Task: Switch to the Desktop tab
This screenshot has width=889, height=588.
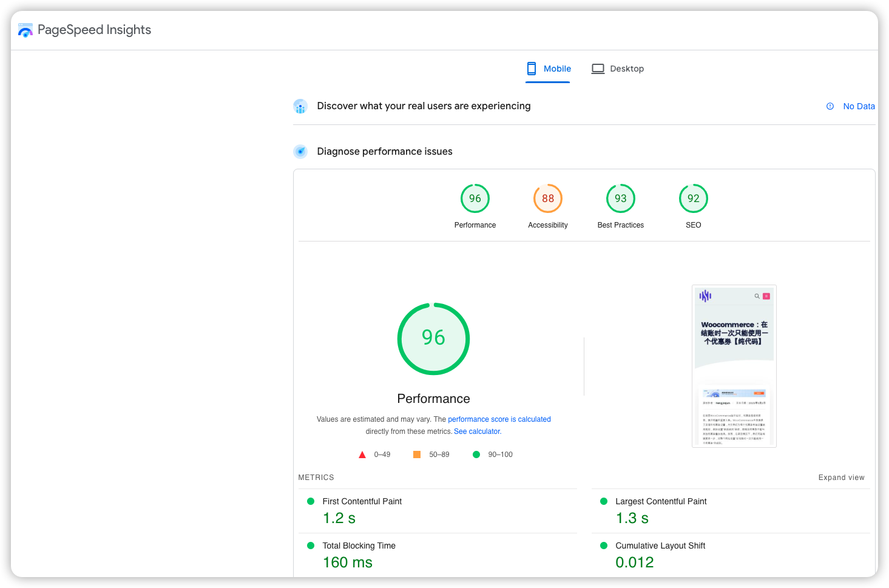Action: point(618,69)
